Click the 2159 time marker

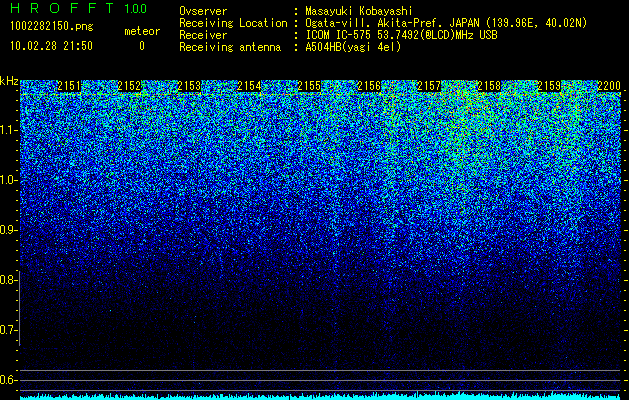pos(549,86)
